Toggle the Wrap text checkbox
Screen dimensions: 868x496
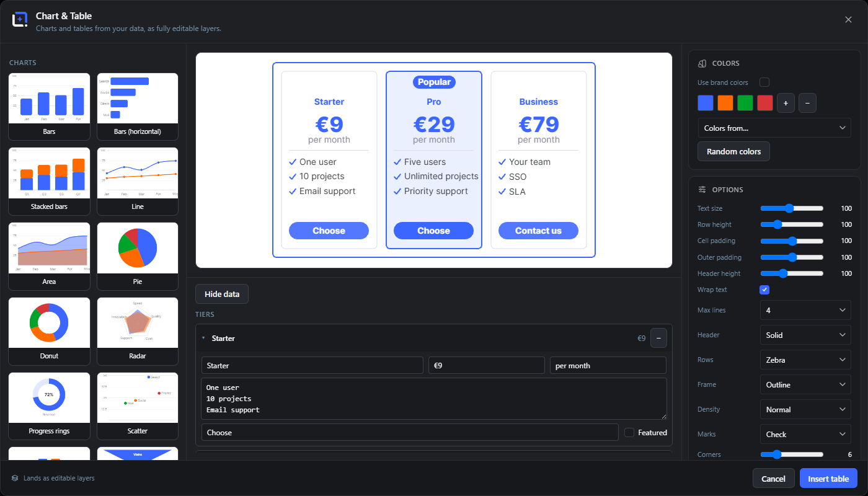[x=764, y=290]
